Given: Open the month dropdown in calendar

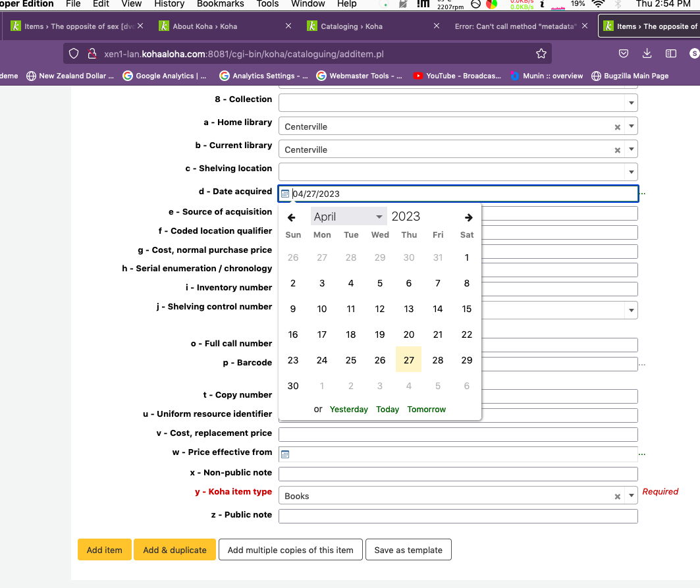Looking at the screenshot, I should (348, 217).
